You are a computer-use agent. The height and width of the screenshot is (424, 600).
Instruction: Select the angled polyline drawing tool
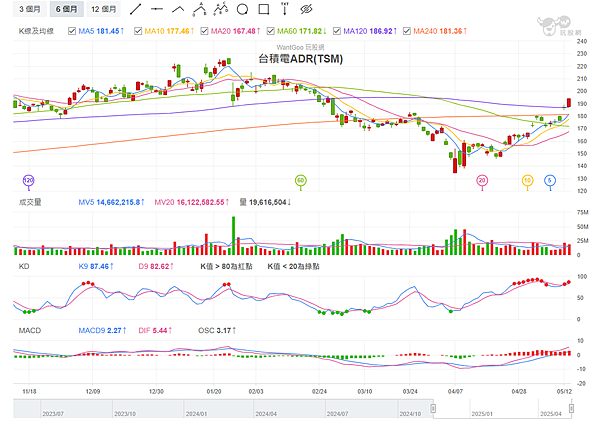pyautogui.click(x=178, y=9)
